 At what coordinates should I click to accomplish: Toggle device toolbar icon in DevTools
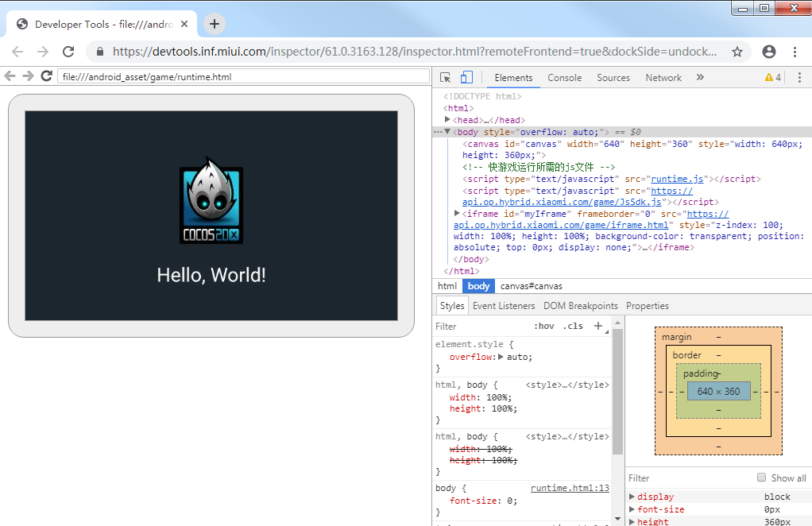[466, 78]
